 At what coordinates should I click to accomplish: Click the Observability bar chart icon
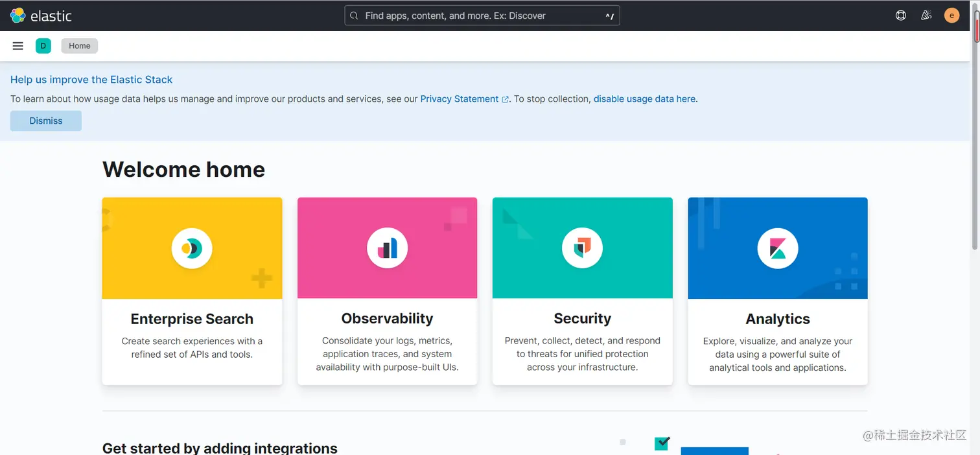pos(387,248)
